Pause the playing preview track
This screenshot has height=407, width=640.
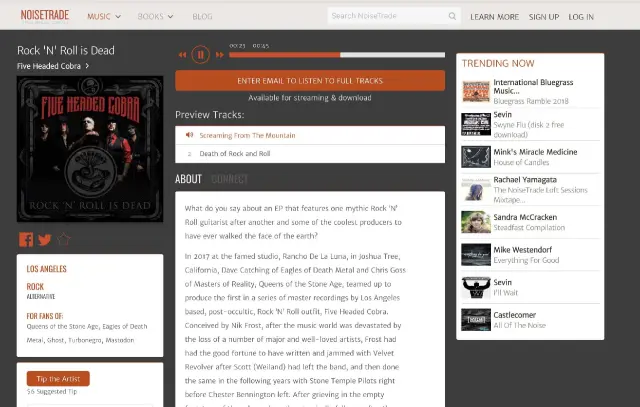(x=200, y=54)
